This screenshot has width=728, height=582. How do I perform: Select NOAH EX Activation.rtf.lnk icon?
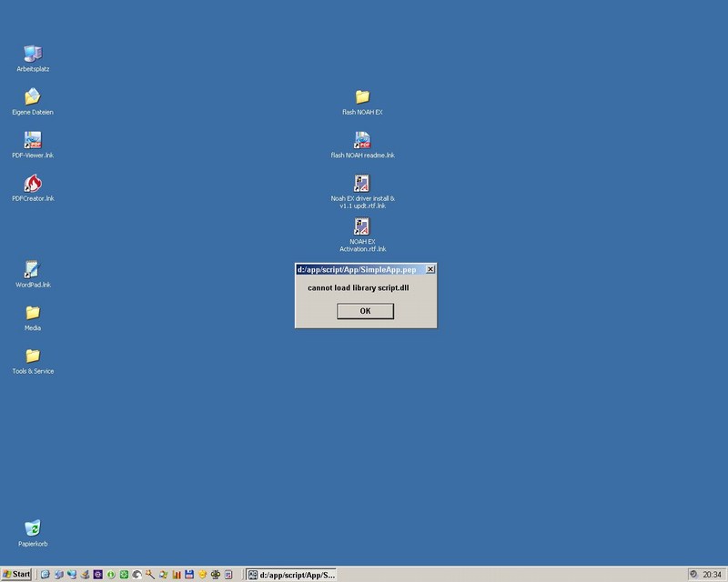point(362,235)
